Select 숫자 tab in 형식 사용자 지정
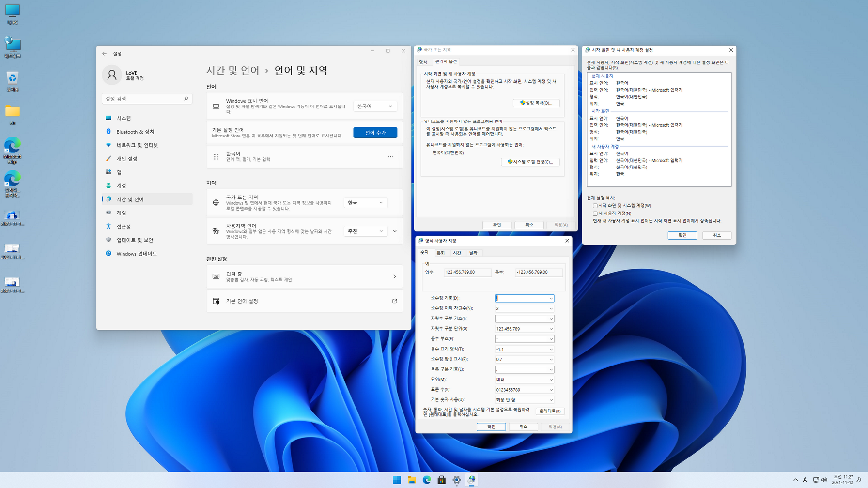This screenshot has width=868, height=488. pos(425,253)
